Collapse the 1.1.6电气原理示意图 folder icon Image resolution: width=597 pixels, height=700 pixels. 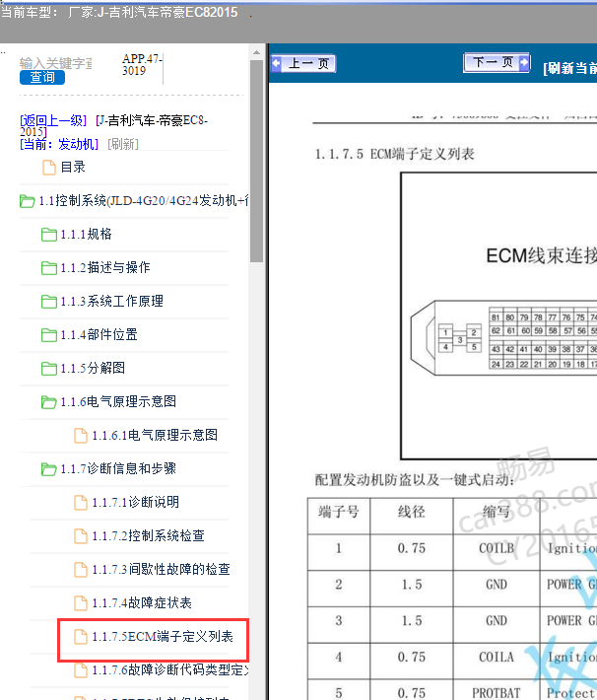(49, 402)
